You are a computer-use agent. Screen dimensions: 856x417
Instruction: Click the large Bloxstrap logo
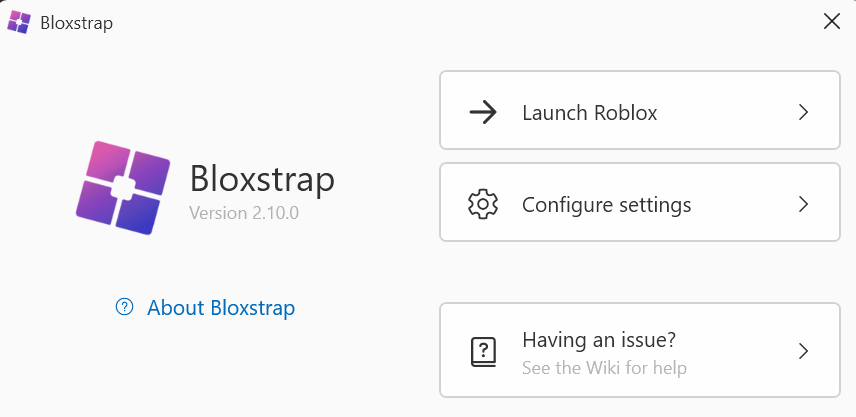[123, 188]
